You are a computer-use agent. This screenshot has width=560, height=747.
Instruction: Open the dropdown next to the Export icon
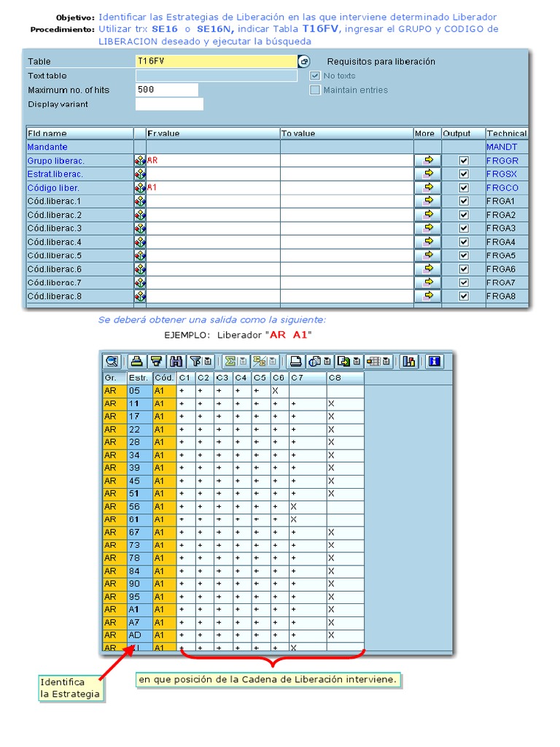(356, 362)
